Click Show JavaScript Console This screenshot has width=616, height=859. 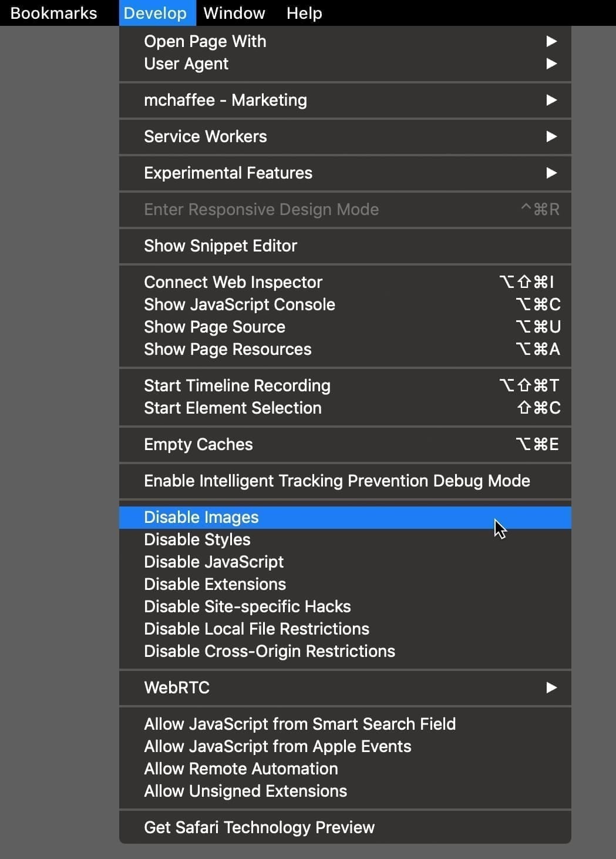tap(240, 304)
